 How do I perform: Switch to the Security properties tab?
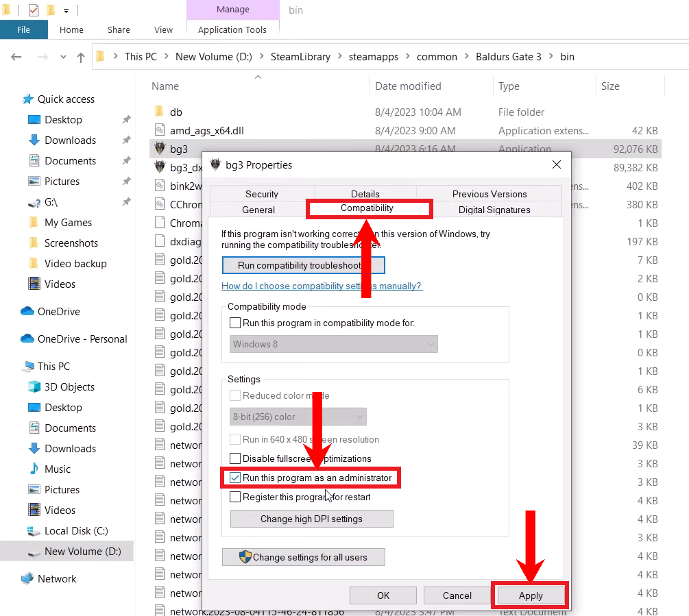pos(262,194)
